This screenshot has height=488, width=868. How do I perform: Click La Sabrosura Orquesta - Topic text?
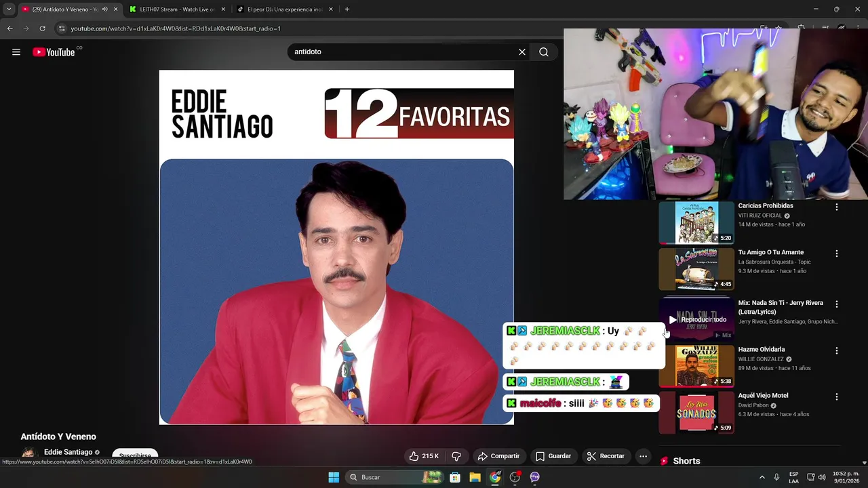(774, 262)
